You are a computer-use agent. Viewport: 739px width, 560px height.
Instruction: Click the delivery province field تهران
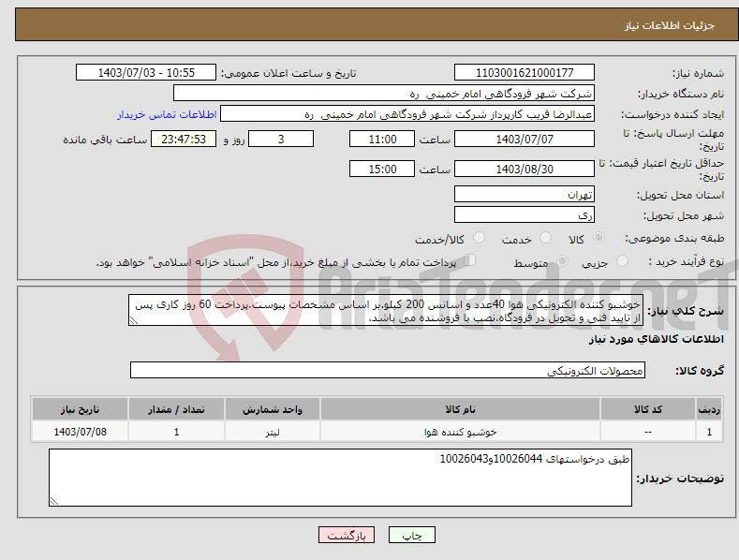pos(525,194)
